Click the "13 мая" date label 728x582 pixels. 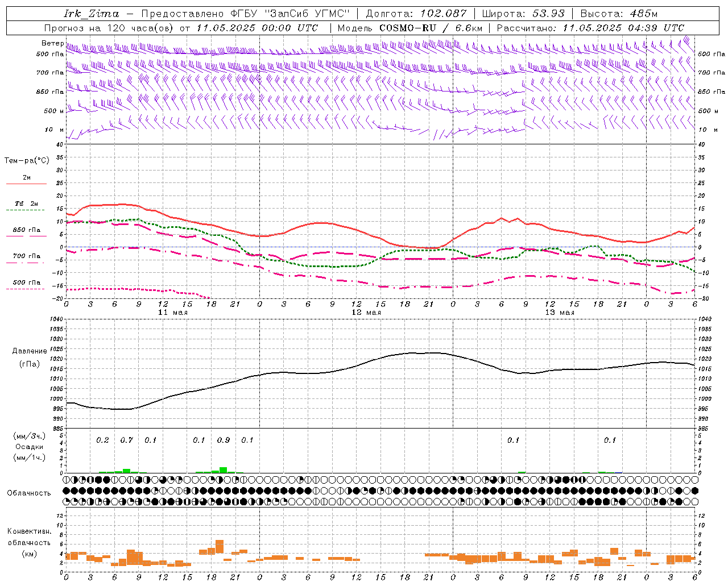(559, 313)
